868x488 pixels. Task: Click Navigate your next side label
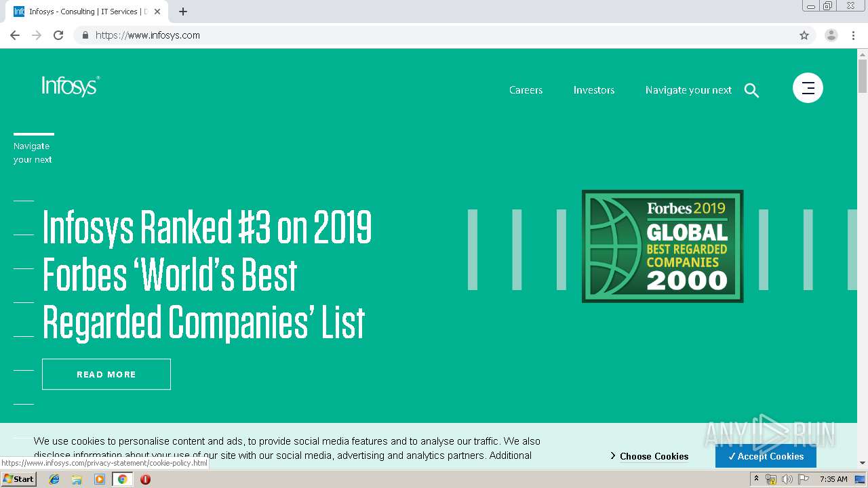[33, 152]
